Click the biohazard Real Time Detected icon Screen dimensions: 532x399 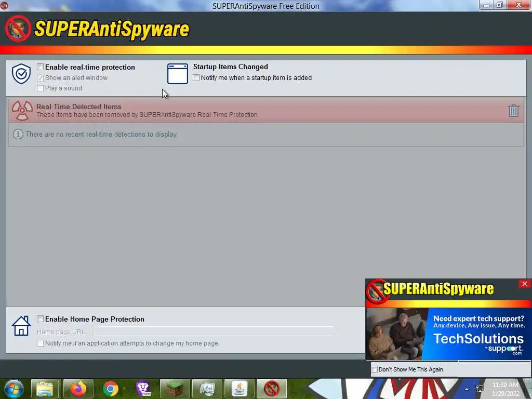pos(22,111)
